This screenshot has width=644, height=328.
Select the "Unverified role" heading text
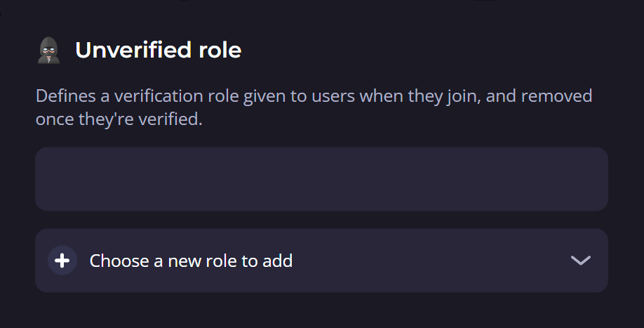point(158,51)
